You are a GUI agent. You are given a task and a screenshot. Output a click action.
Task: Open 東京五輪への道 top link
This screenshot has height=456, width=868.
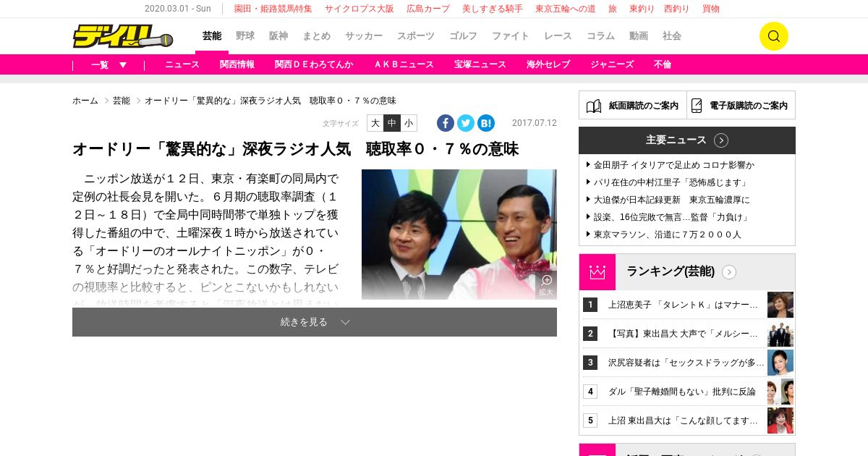pos(566,9)
